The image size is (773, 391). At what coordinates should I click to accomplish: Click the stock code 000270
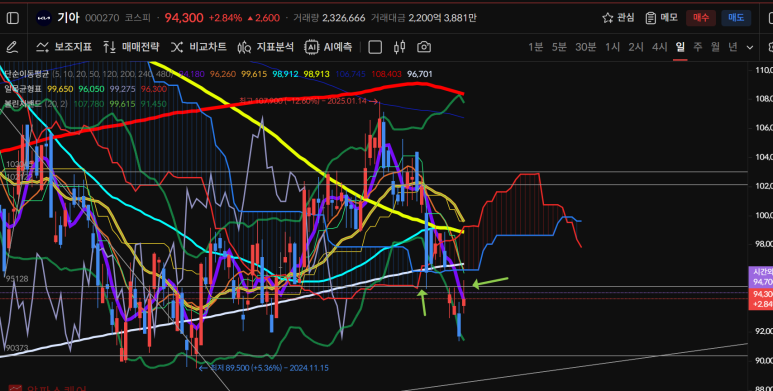tap(102, 18)
